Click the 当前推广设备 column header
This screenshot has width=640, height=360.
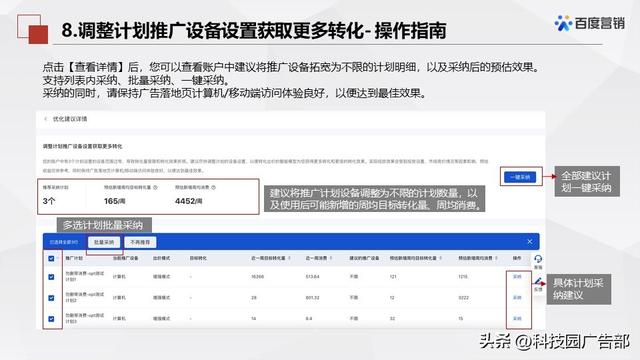pos(125,258)
